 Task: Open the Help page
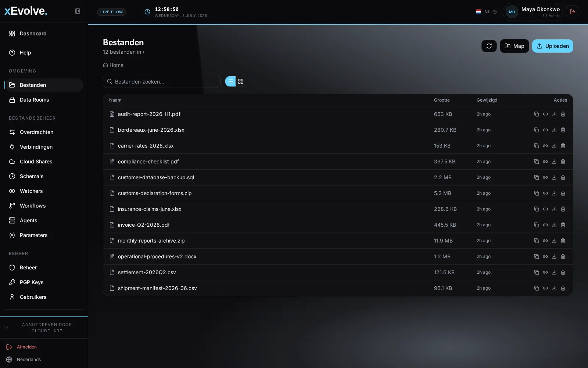pos(44,53)
